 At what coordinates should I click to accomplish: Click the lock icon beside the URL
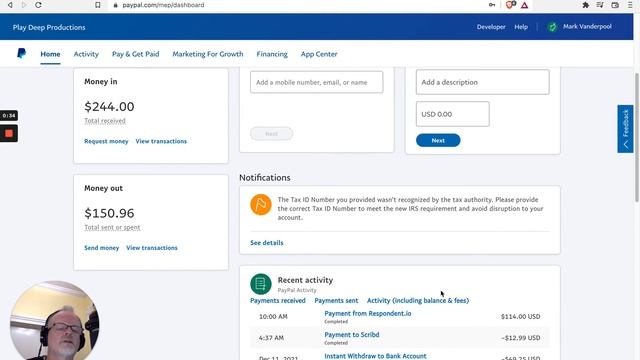coord(116,5)
